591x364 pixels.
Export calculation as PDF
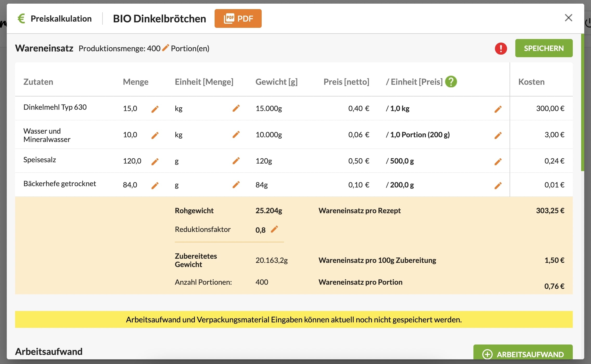pos(238,18)
